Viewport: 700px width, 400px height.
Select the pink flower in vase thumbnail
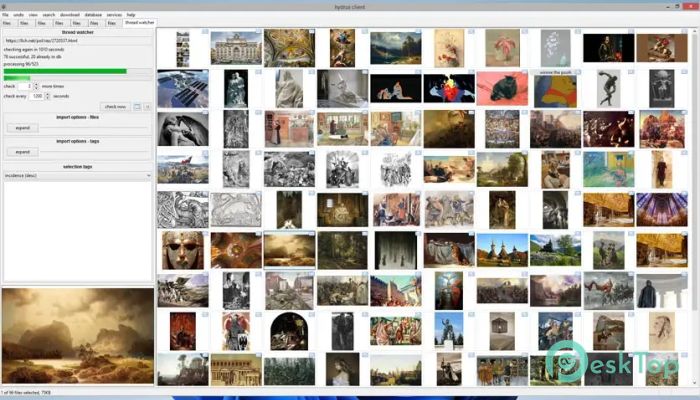click(x=502, y=48)
